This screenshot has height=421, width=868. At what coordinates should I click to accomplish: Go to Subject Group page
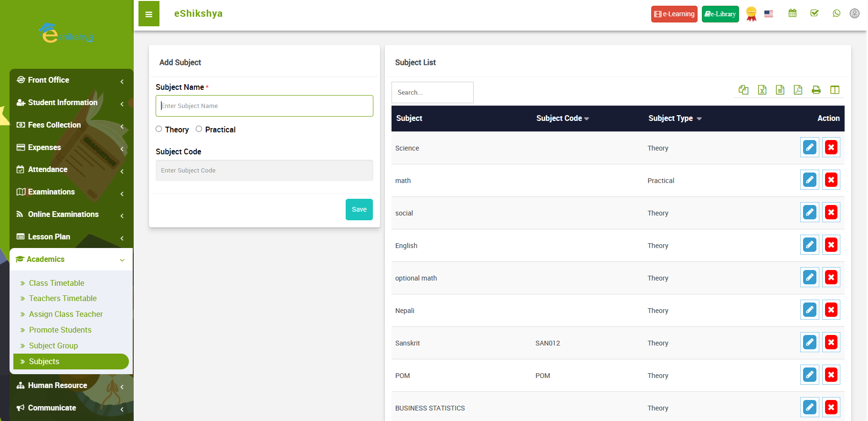tap(53, 345)
